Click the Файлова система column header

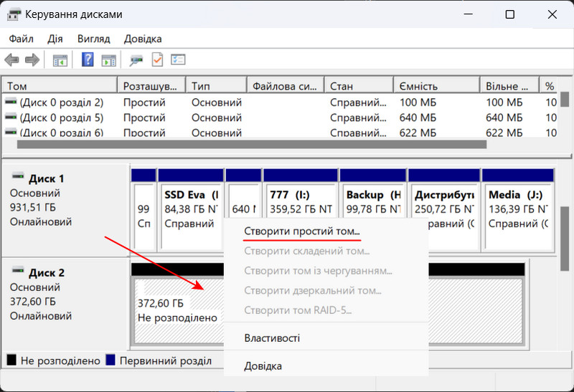[x=284, y=86]
